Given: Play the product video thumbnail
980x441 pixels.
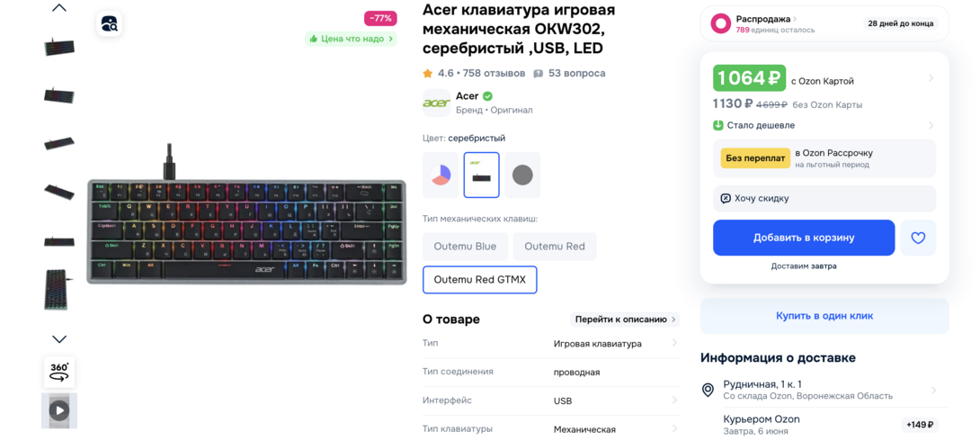Looking at the screenshot, I should coord(59,410).
